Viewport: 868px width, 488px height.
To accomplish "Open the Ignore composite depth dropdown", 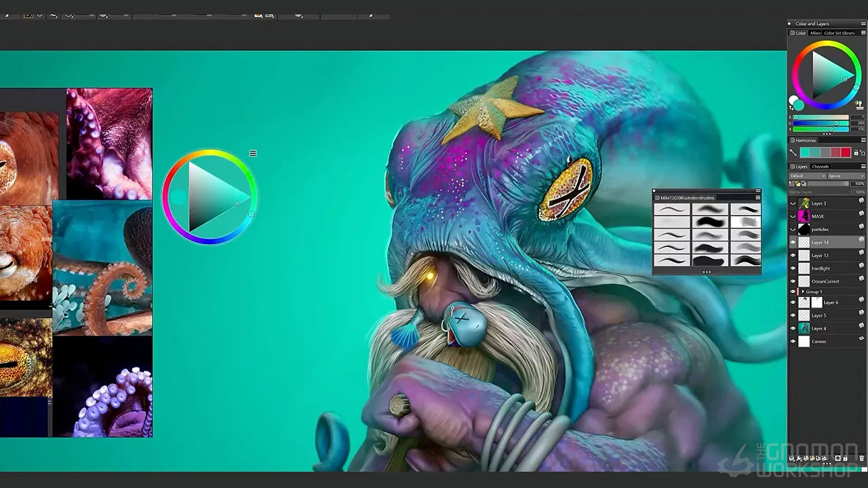I will (x=846, y=176).
